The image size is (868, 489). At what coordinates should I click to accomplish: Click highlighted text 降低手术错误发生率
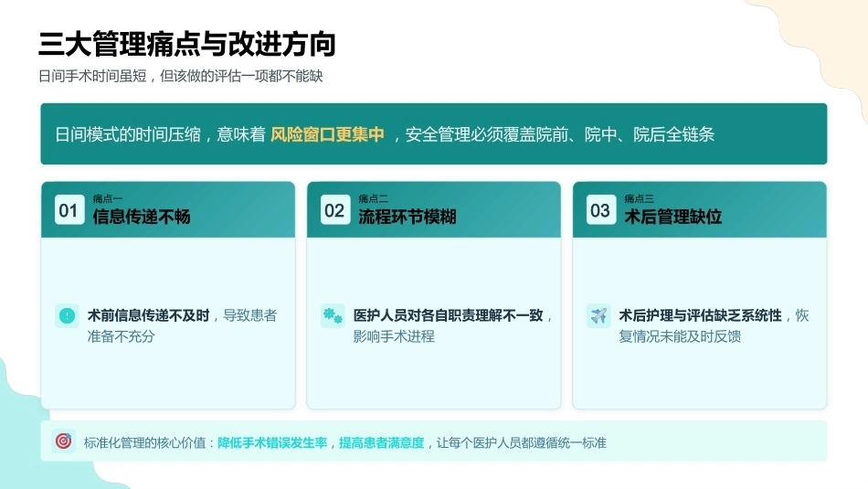[272, 442]
